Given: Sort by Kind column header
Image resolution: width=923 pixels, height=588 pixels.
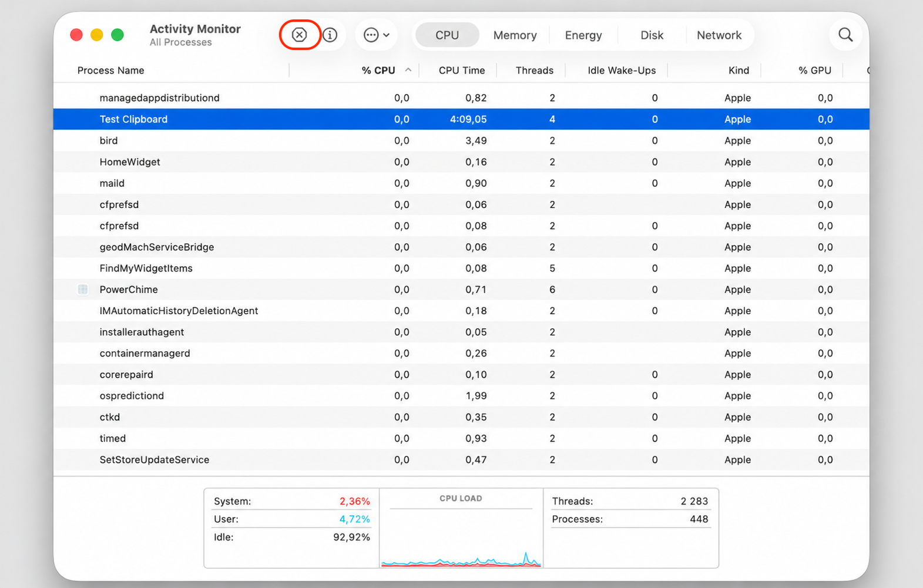Looking at the screenshot, I should pos(739,70).
